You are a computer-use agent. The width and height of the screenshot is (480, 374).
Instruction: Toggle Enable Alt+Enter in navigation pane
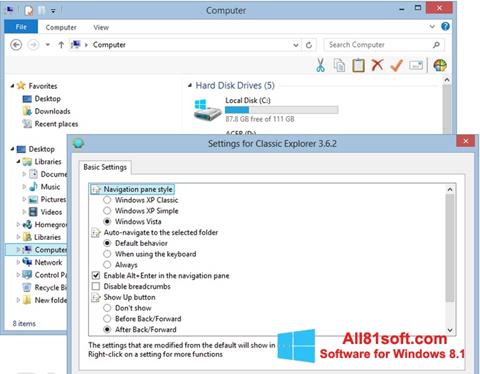pos(96,275)
